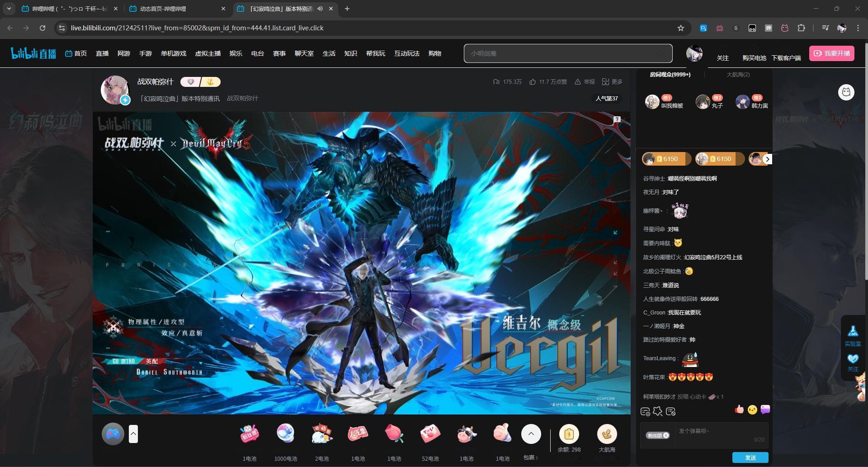Select the 人气票 gift icon

(x=358, y=434)
